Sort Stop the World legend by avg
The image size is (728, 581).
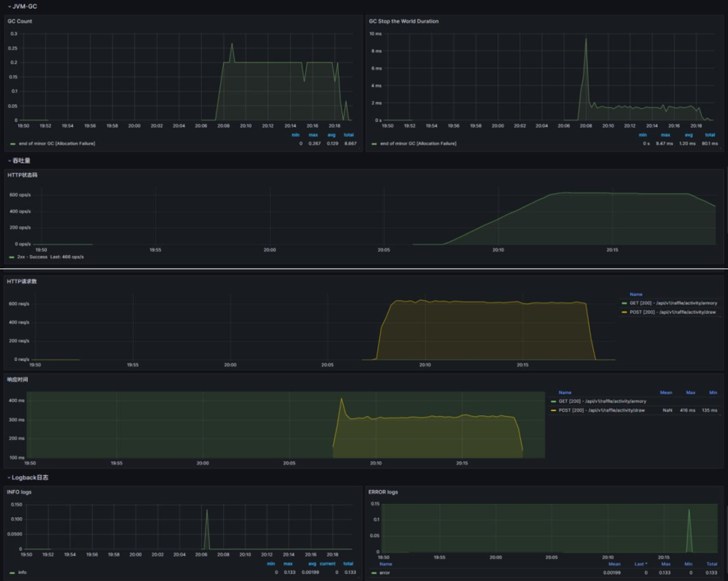point(688,135)
